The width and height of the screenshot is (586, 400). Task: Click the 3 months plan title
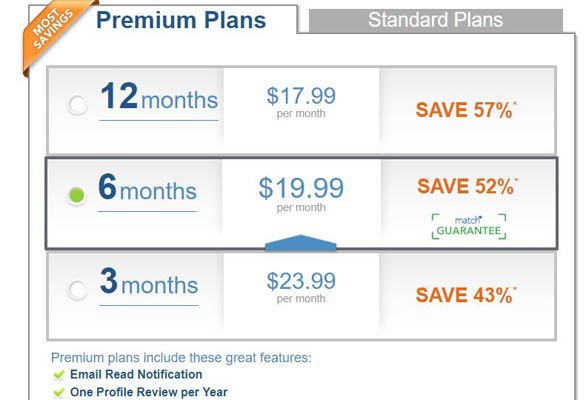149,281
